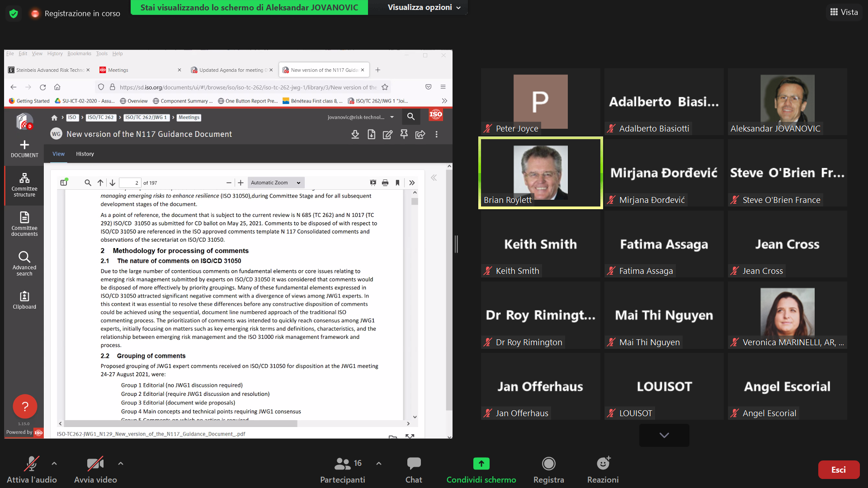Click Aleksandar JOVANOVIC video tile
Viewport: 868px width, 488px height.
point(787,102)
